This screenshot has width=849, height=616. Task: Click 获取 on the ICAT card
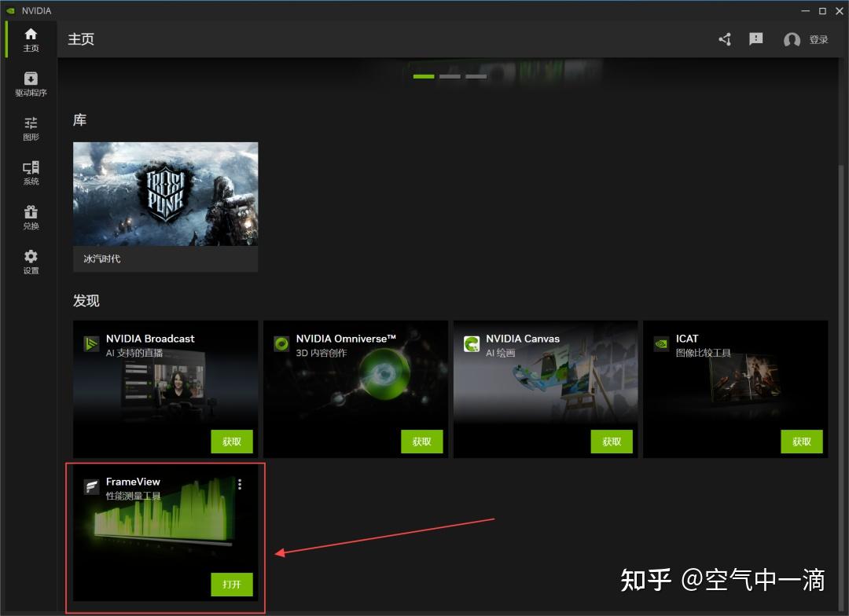[x=801, y=442]
